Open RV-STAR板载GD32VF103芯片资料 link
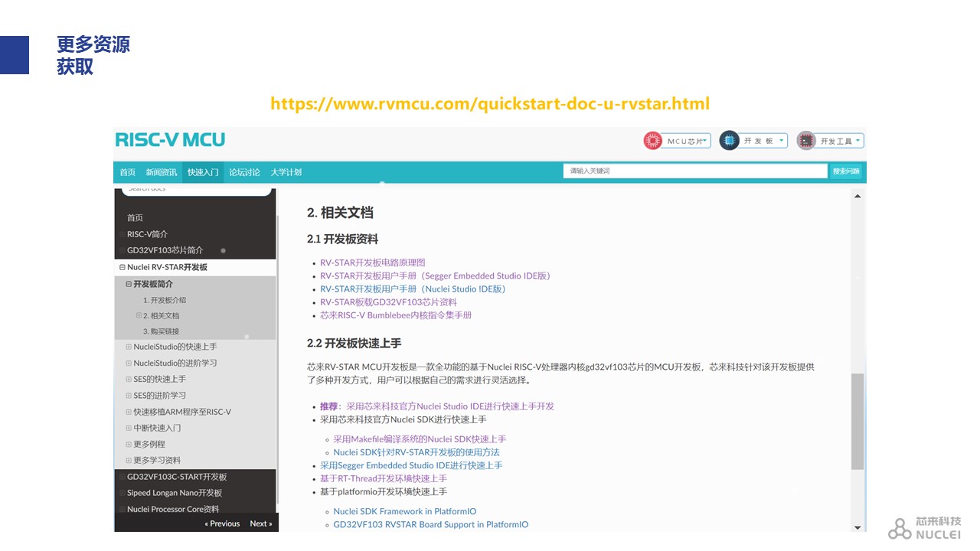Image resolution: width=980 pixels, height=551 pixels. pyautogui.click(x=388, y=302)
